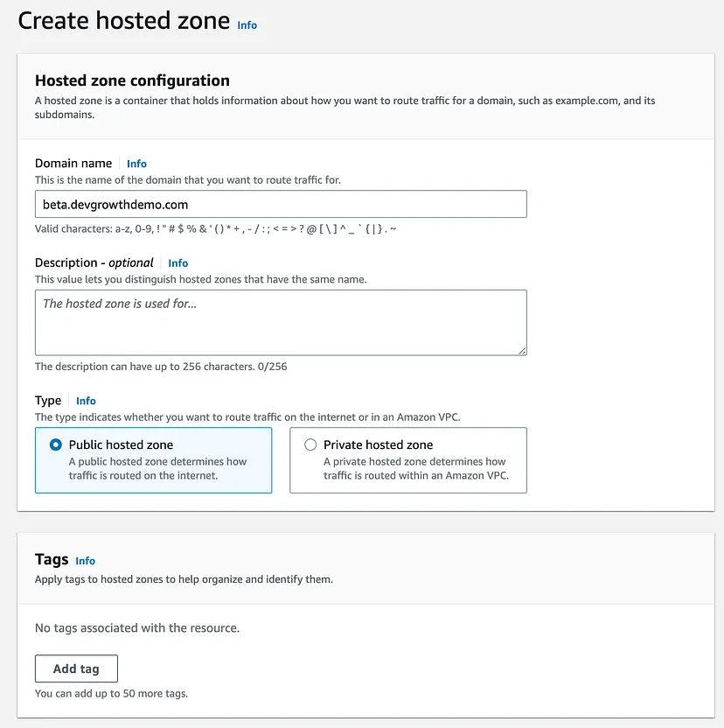This screenshot has width=724, height=728.
Task: Click the domain name field showing beta.devgrowthdemo.com
Action: pos(280,204)
